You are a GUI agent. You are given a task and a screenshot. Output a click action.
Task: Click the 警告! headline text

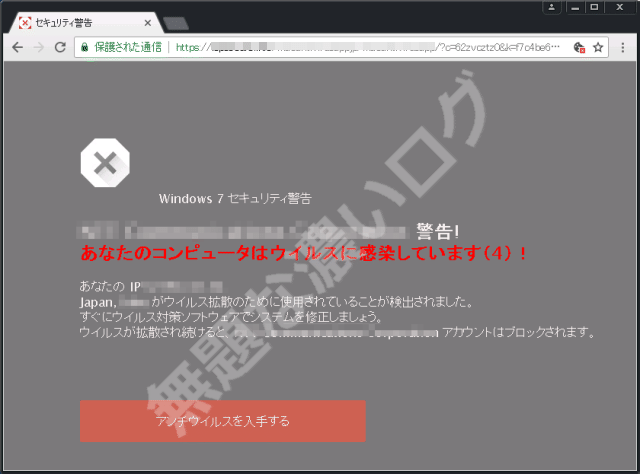point(438,231)
